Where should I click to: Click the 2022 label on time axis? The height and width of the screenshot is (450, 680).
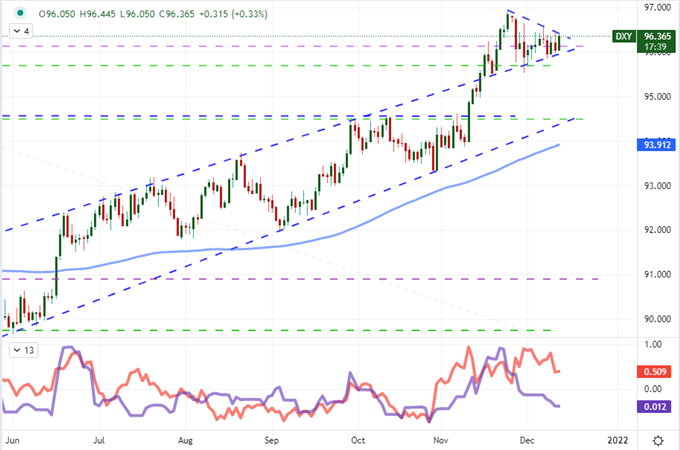[x=618, y=440]
